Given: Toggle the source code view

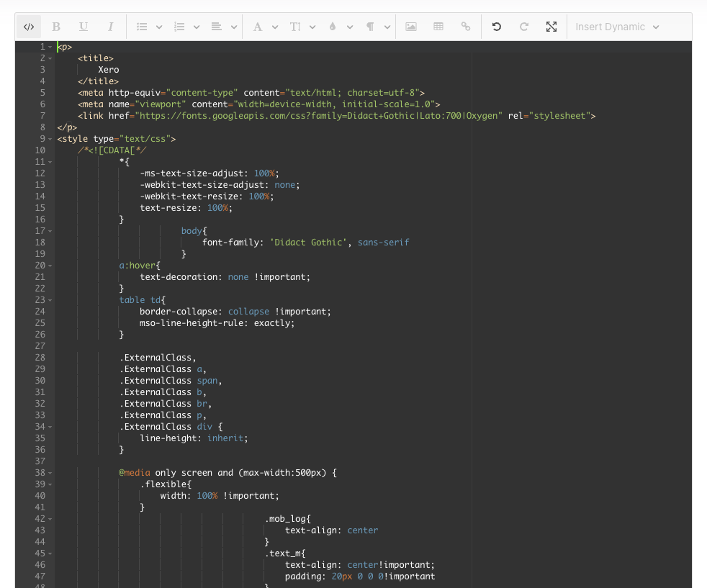Looking at the screenshot, I should pos(28,26).
